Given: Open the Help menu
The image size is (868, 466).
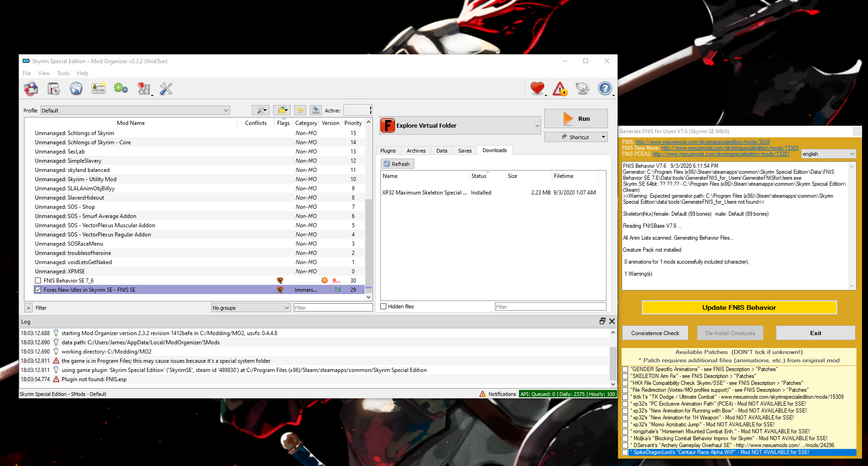Looking at the screenshot, I should [x=82, y=73].
